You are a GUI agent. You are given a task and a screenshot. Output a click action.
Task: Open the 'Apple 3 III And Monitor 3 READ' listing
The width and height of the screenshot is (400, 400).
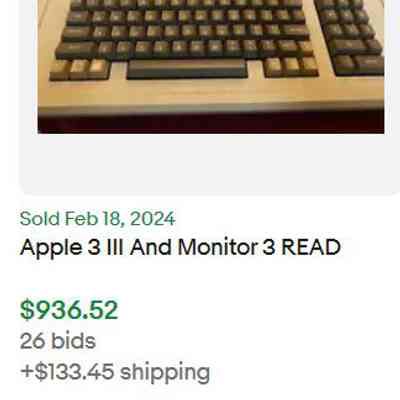coord(180,248)
